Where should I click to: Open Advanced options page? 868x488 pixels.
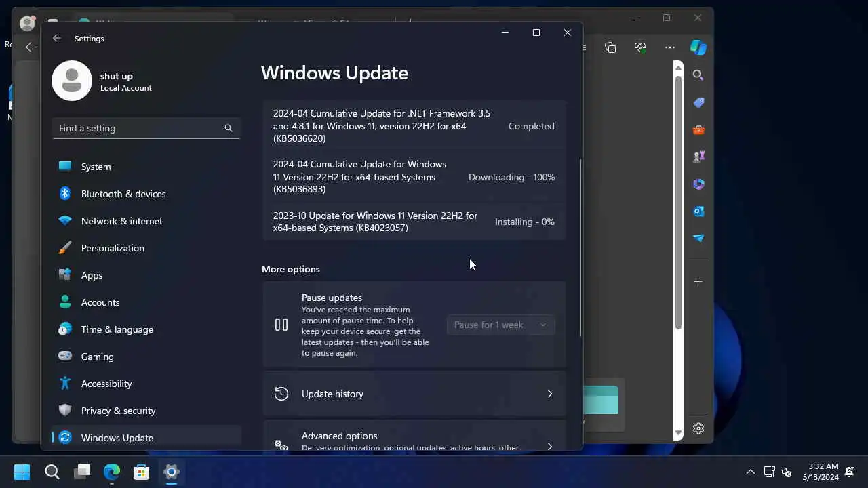414,435
